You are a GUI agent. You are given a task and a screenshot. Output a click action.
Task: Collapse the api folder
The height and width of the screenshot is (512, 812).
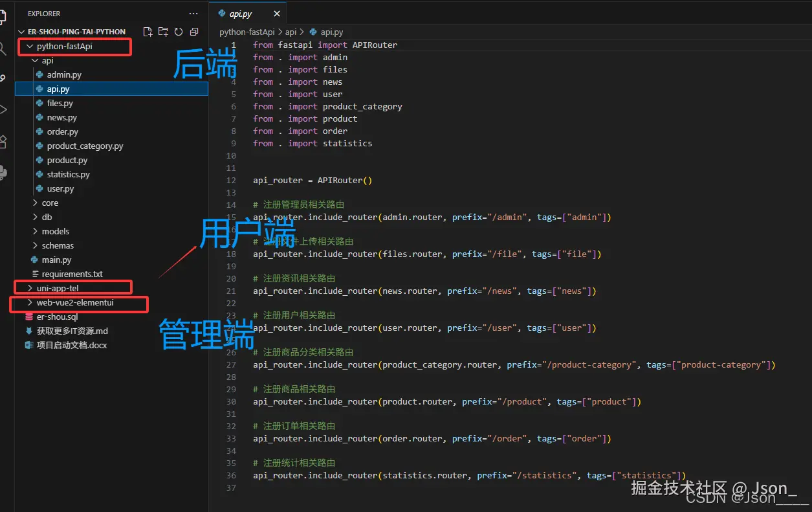point(35,61)
